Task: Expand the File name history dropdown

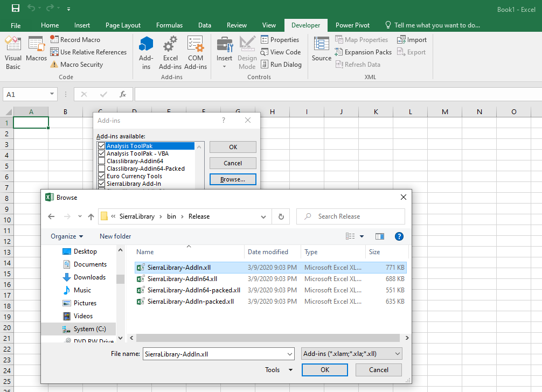Action: tap(290, 354)
